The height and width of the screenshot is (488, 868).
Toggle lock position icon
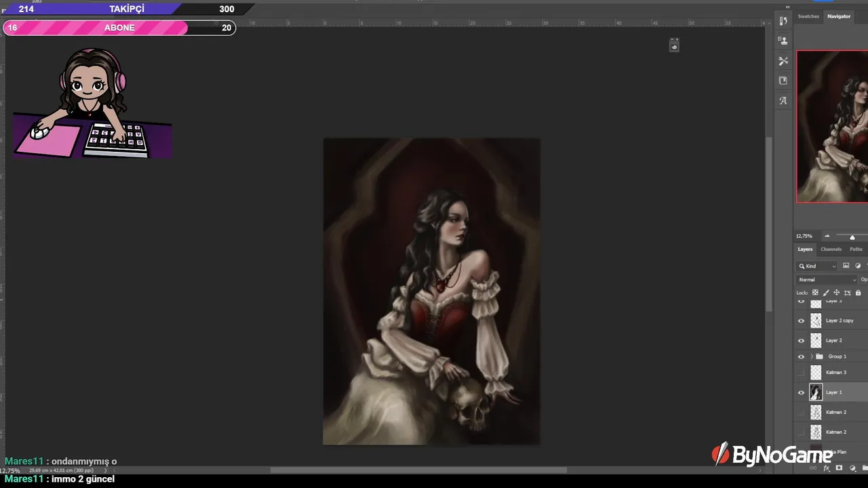pos(836,293)
